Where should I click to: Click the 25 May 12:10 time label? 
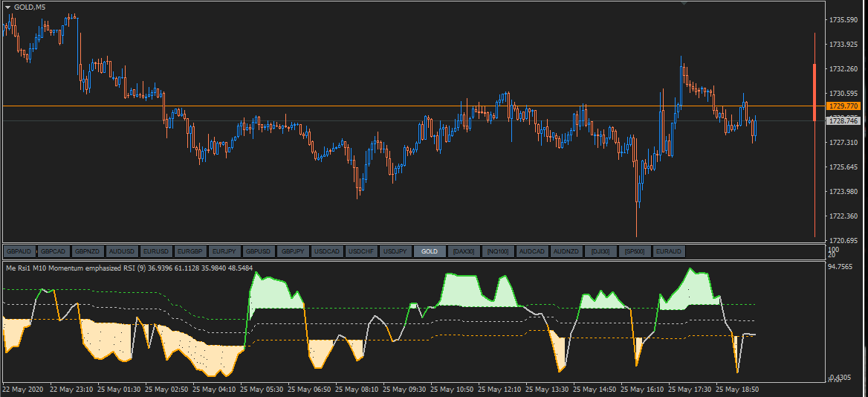coord(501,390)
